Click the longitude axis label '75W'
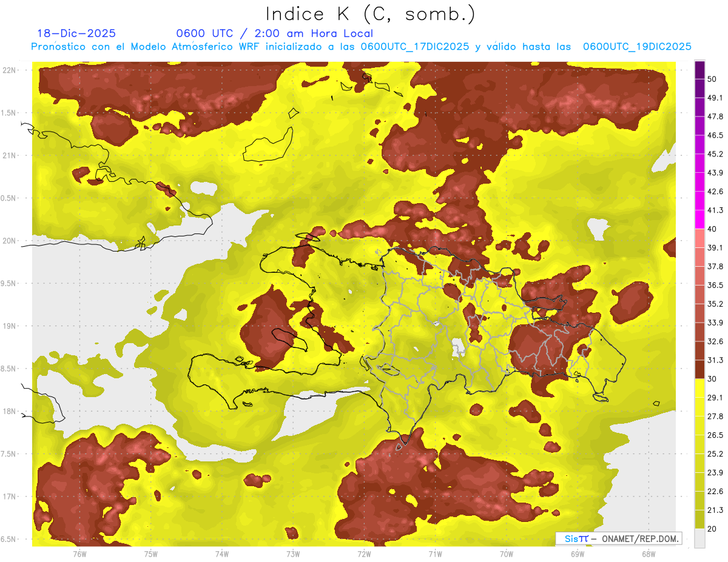Image resolution: width=728 pixels, height=562 pixels. coord(150,554)
